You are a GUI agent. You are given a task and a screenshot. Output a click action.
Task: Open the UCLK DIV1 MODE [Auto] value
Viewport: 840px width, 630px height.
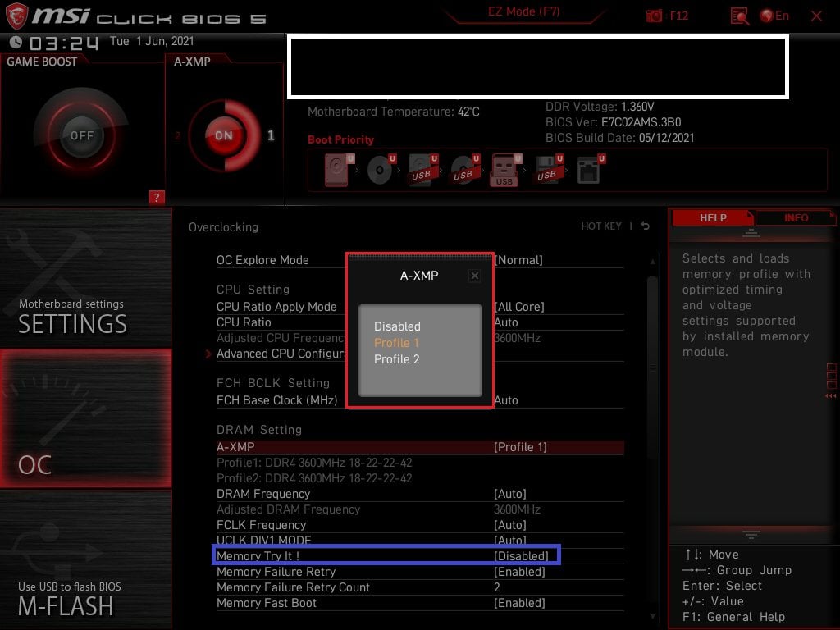click(510, 540)
